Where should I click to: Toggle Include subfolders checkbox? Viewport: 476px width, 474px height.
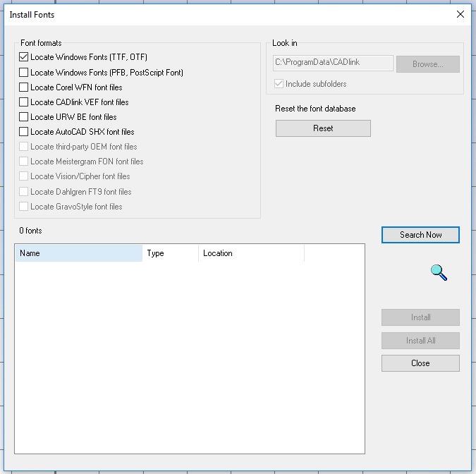[x=279, y=84]
